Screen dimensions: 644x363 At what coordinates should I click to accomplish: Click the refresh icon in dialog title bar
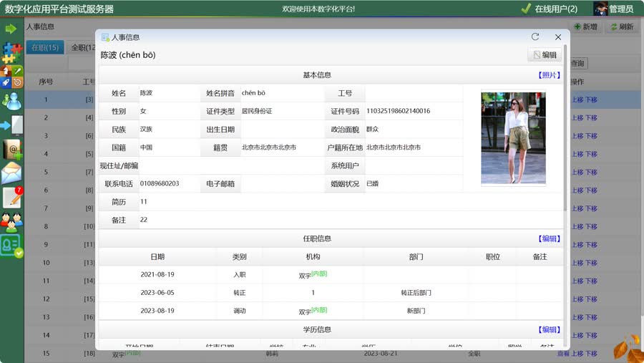(535, 37)
